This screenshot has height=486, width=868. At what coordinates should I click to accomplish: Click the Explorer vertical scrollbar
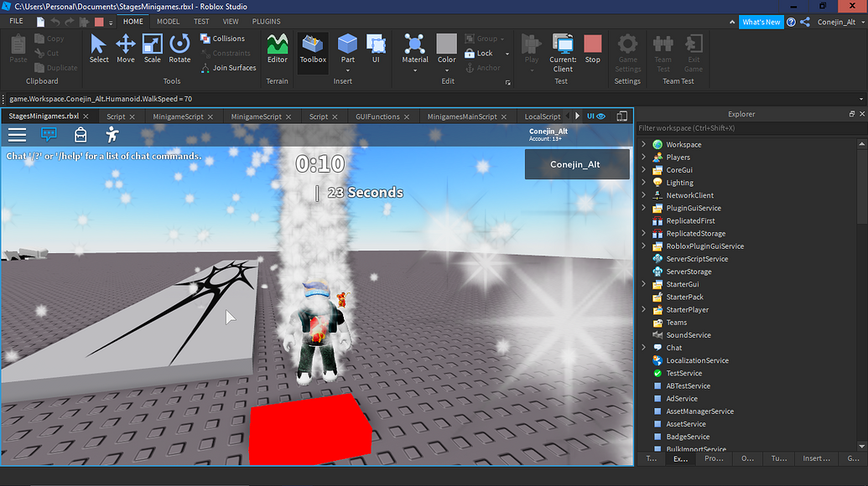(862, 185)
